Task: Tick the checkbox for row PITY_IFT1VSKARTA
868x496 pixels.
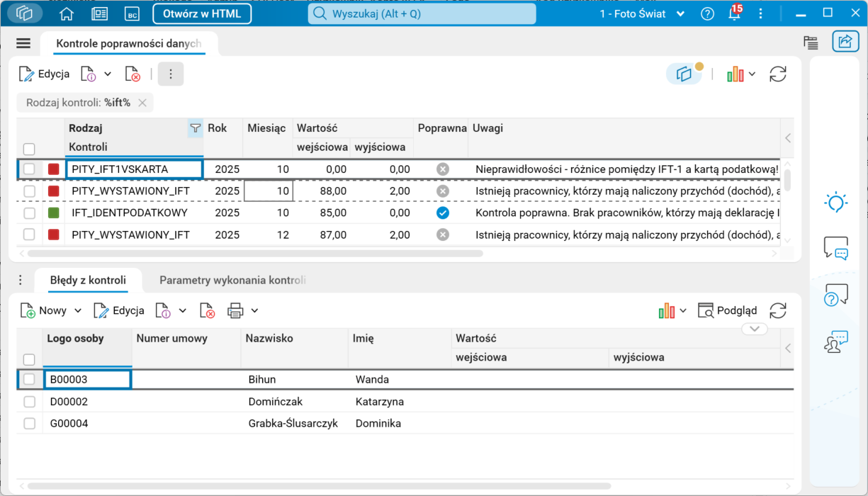Action: [29, 169]
